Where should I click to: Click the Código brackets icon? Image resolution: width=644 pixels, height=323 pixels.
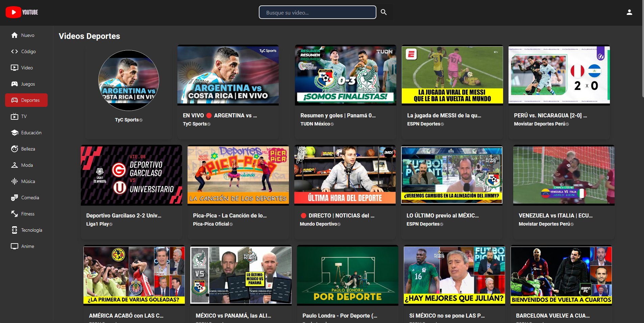click(15, 51)
